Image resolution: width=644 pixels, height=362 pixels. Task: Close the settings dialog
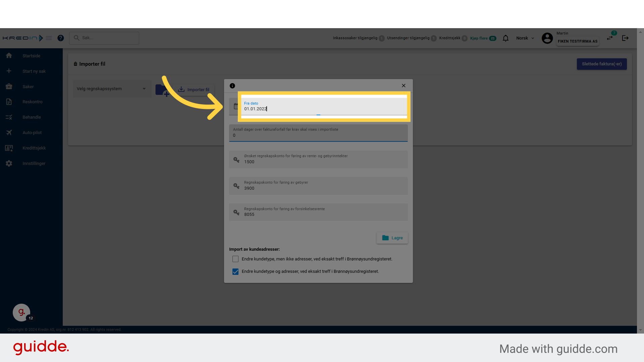[x=404, y=86]
